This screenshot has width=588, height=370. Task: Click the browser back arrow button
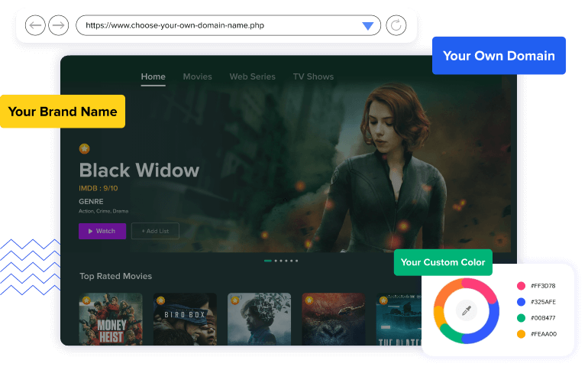[35, 25]
